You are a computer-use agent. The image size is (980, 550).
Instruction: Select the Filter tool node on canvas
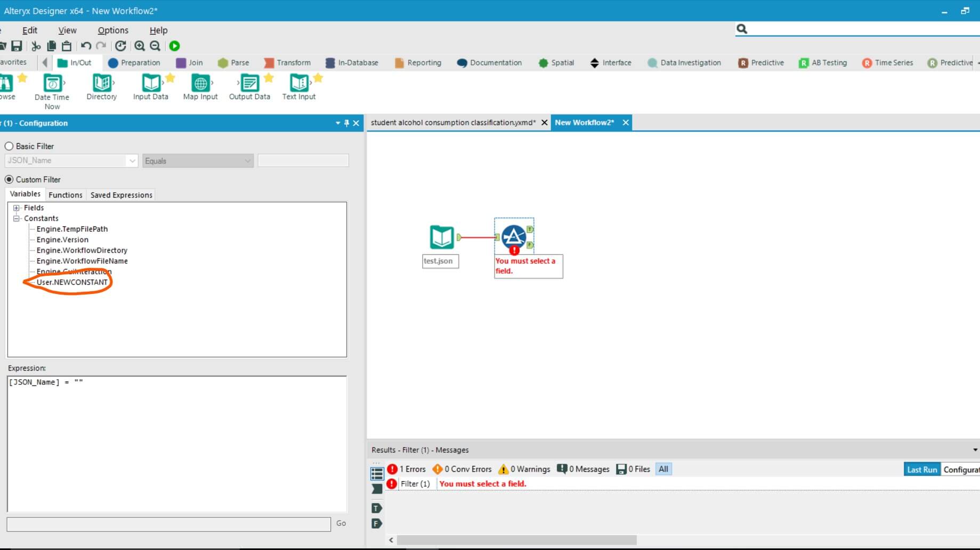tap(514, 236)
